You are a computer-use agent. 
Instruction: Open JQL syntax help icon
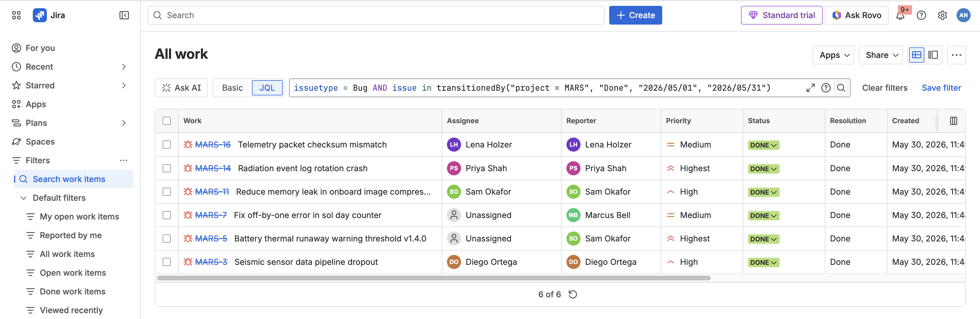(x=826, y=88)
